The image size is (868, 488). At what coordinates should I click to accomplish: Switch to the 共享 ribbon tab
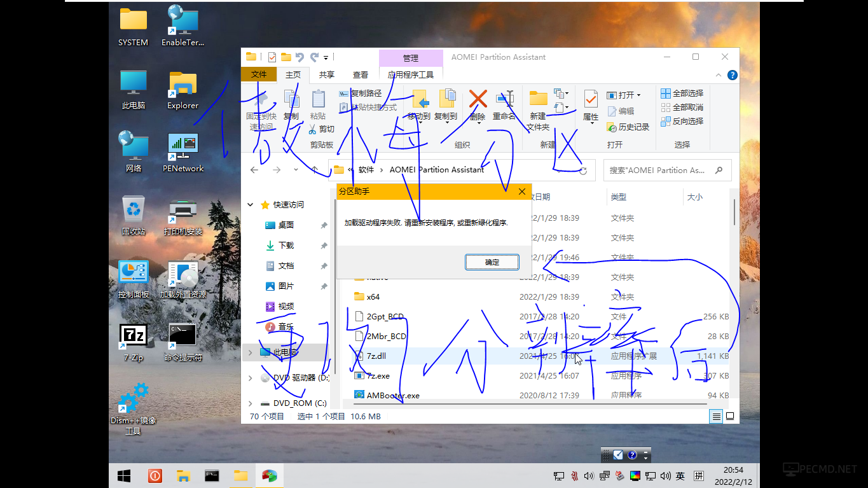pos(327,74)
